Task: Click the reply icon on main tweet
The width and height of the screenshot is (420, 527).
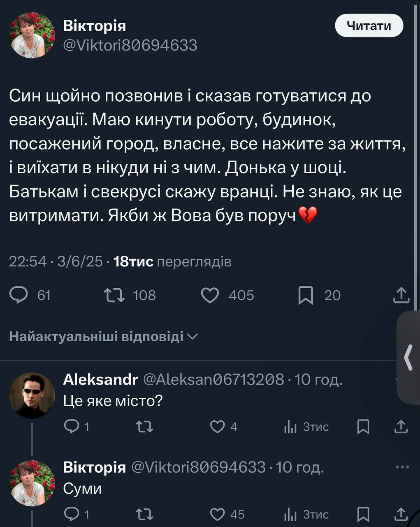Action: coord(19,295)
